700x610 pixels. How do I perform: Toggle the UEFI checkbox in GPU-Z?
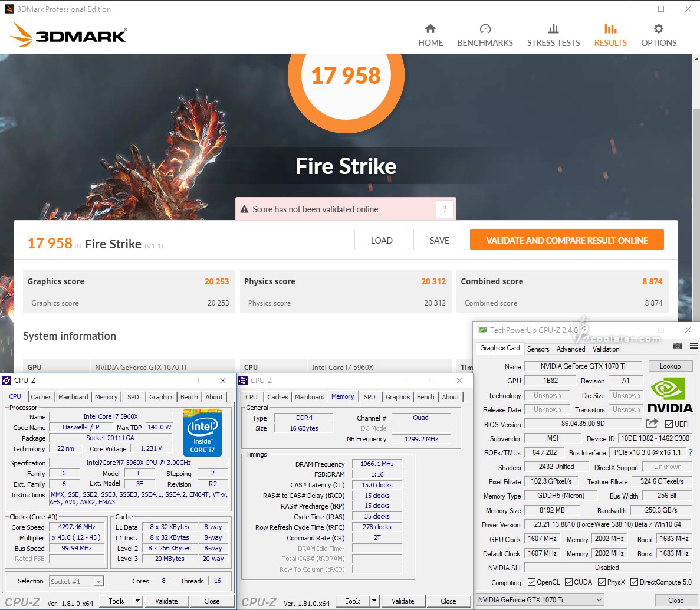(x=669, y=424)
